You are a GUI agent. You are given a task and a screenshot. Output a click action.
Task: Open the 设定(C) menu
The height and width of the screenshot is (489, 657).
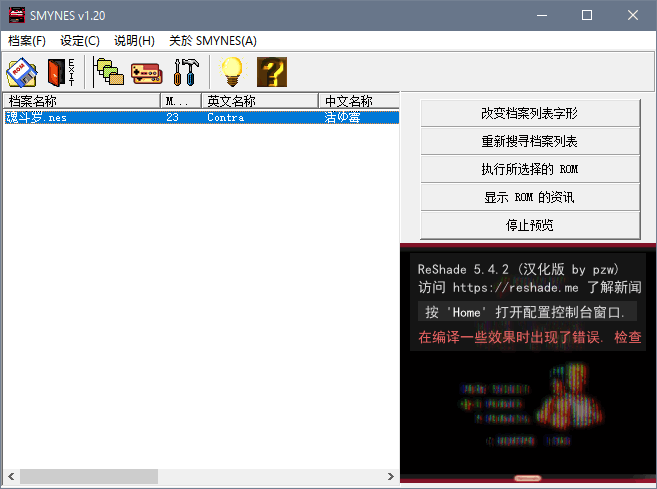point(80,41)
